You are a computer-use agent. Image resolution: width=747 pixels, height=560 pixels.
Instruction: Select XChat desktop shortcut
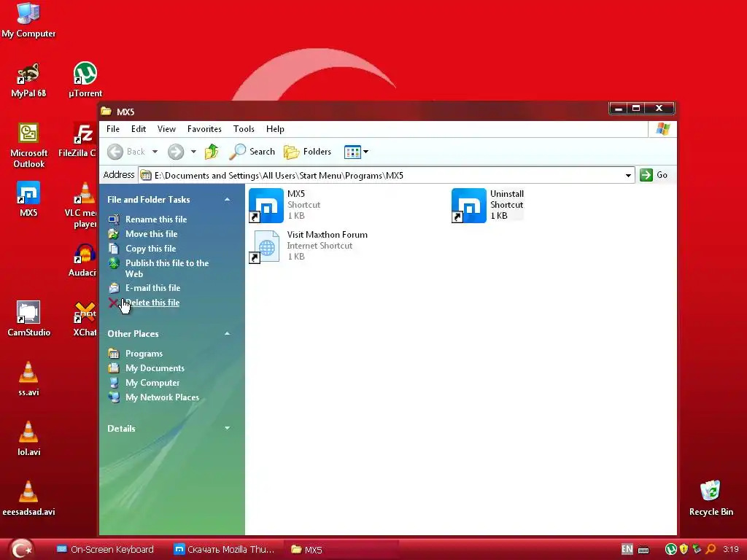pyautogui.click(x=85, y=319)
